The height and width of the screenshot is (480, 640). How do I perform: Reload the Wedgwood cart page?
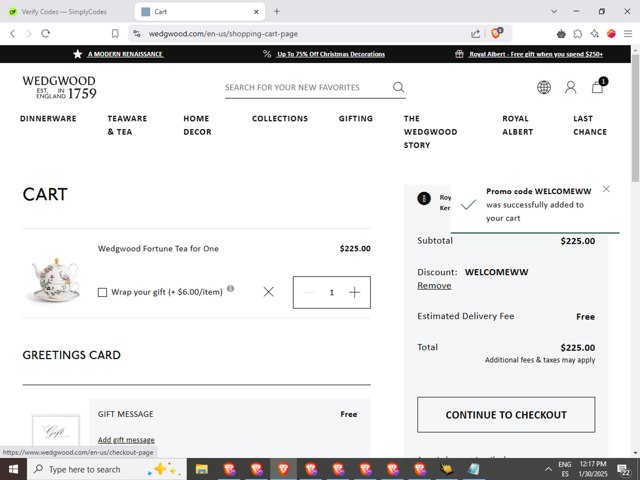click(45, 34)
